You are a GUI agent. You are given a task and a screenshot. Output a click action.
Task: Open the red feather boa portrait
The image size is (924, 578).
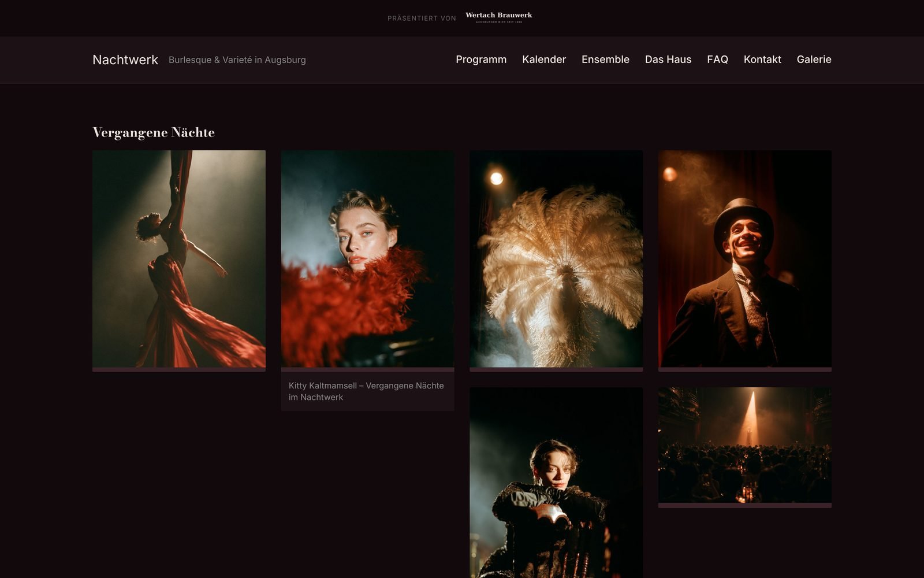coord(367,259)
